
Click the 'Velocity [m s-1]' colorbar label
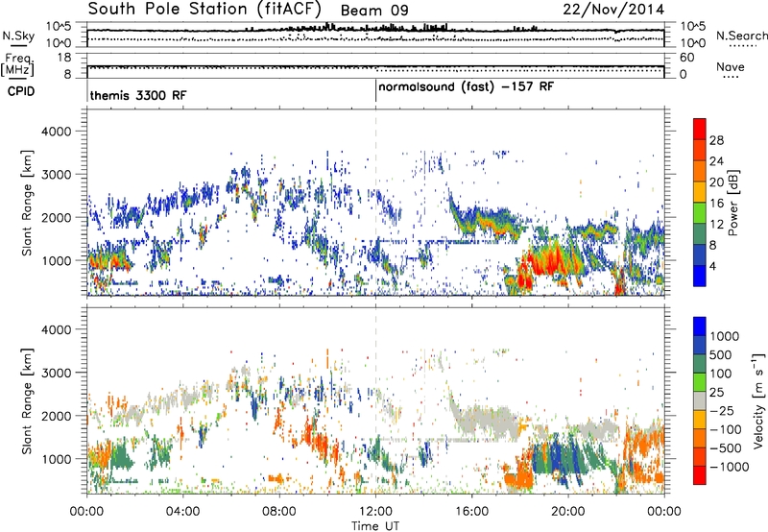click(x=758, y=400)
